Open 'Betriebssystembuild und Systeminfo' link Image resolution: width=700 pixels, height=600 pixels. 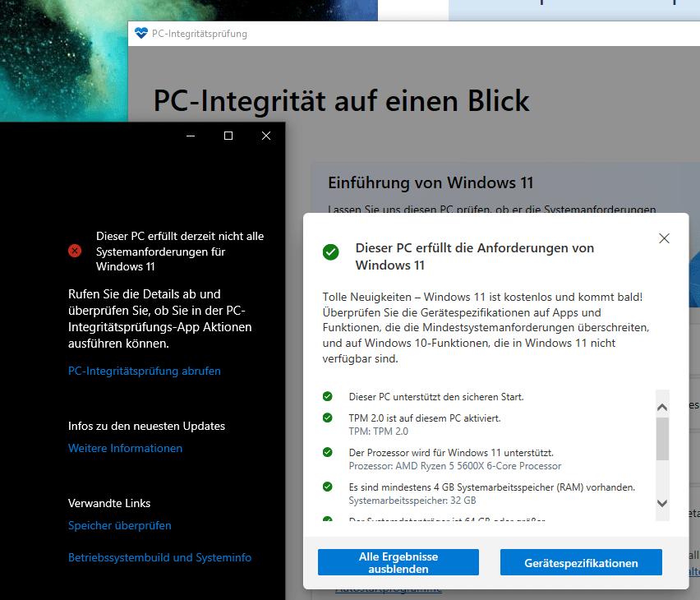[160, 557]
